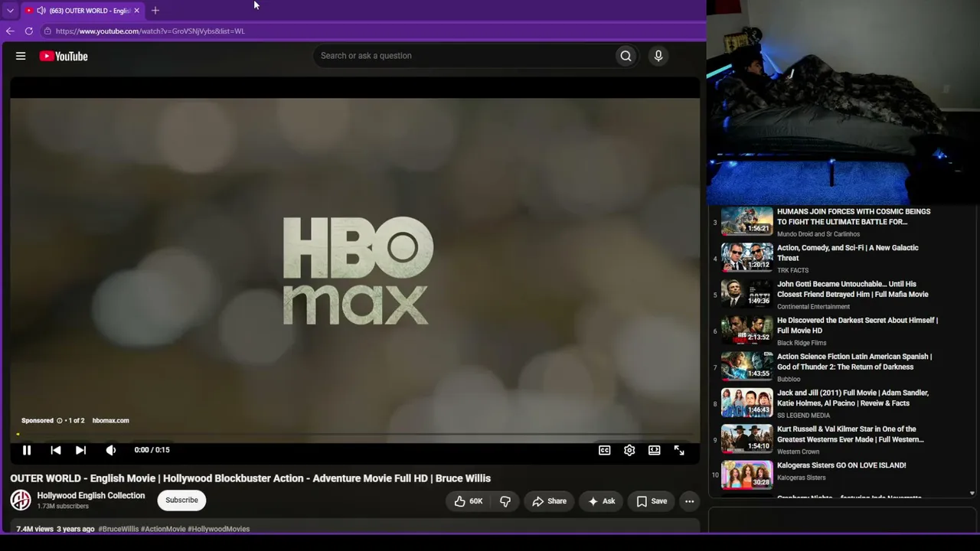
Task: Open a new browser tab
Action: point(155,11)
